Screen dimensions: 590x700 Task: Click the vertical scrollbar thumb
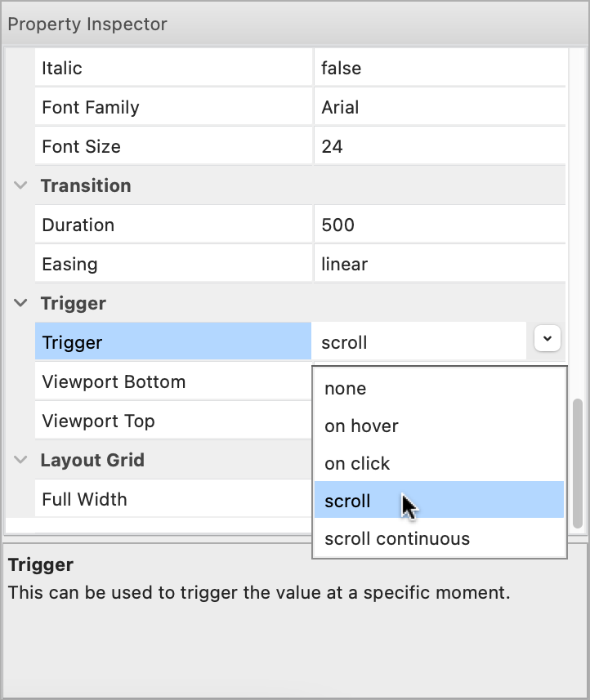pos(579,463)
